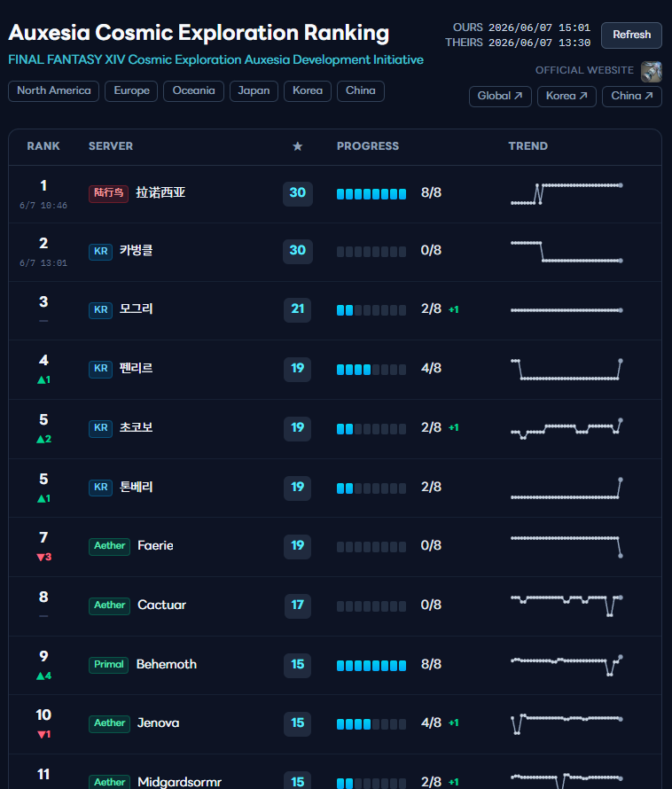This screenshot has height=789, width=672.
Task: Select the Faerie server name
Action: coord(155,546)
